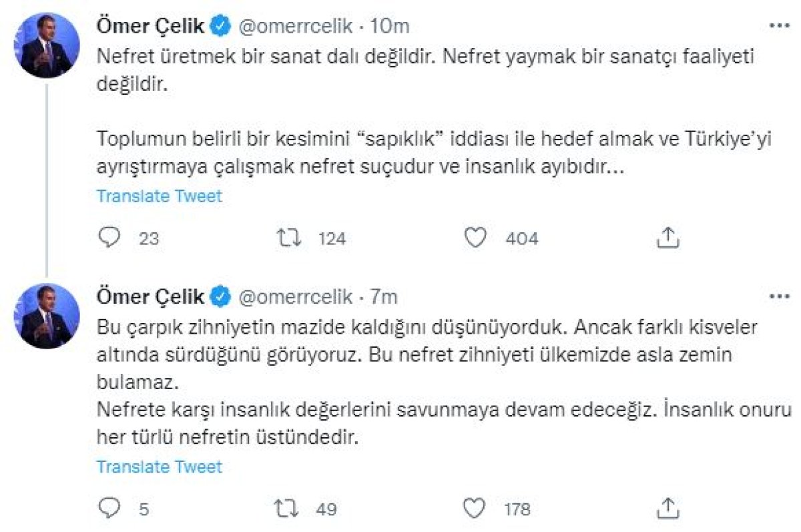Open the more options menu on the second tweet

[x=778, y=295]
